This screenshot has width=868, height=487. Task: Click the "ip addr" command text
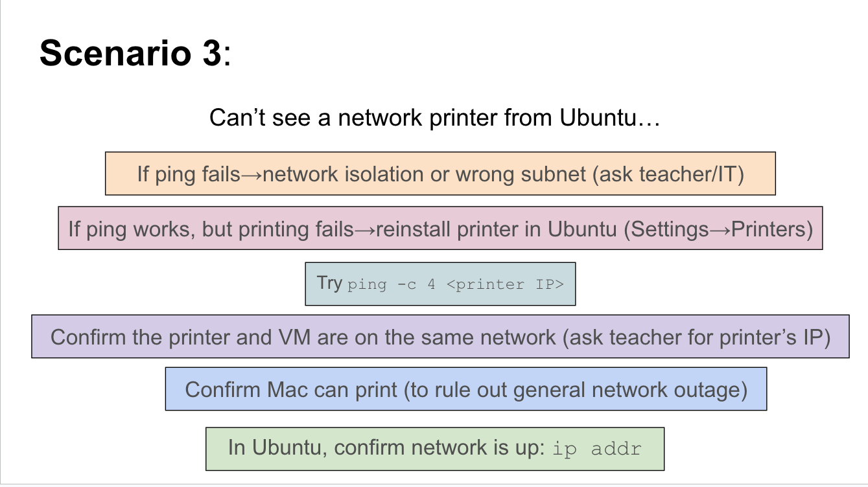596,449
